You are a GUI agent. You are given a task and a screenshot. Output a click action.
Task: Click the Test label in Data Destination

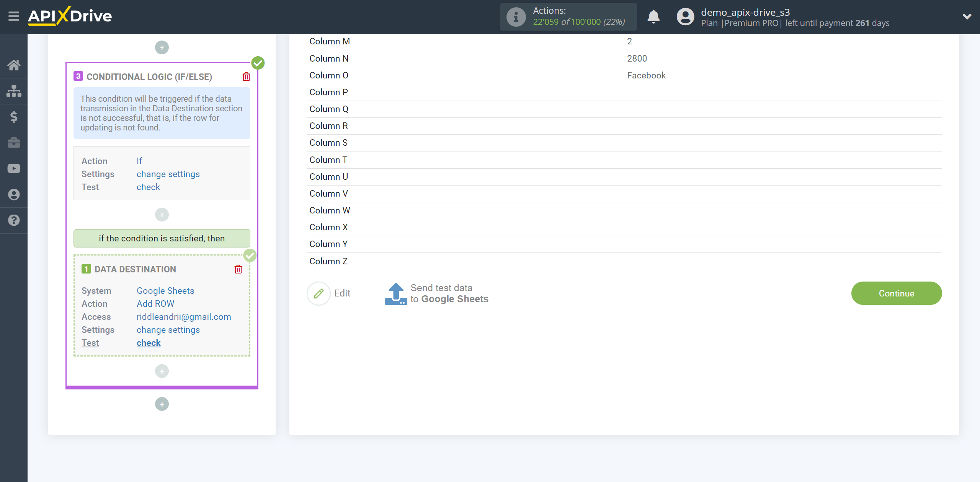[90, 343]
